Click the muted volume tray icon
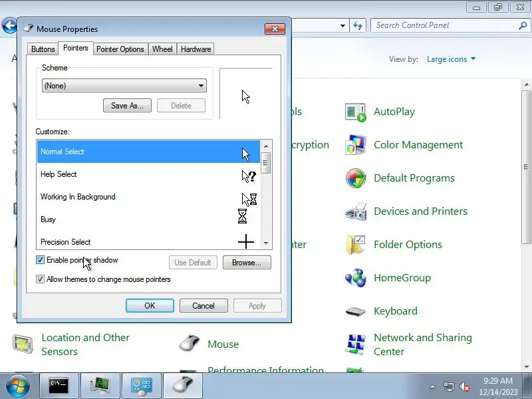The height and width of the screenshot is (399, 532). tap(464, 386)
